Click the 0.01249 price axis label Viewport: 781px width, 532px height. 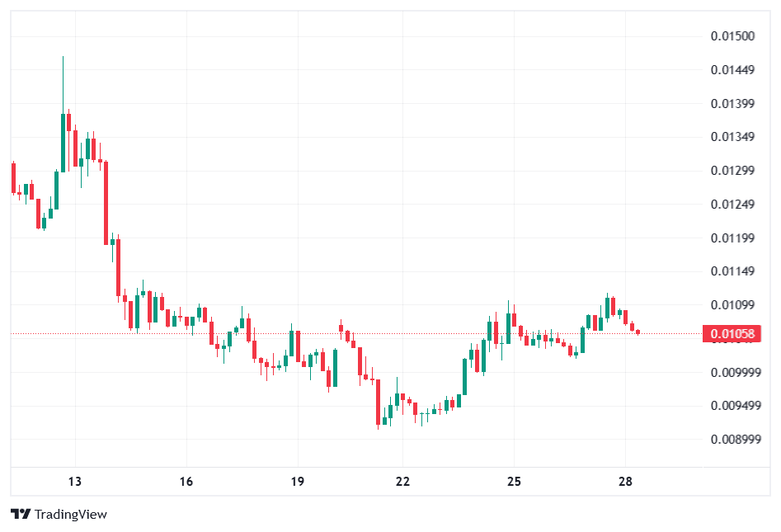pyautogui.click(x=732, y=204)
